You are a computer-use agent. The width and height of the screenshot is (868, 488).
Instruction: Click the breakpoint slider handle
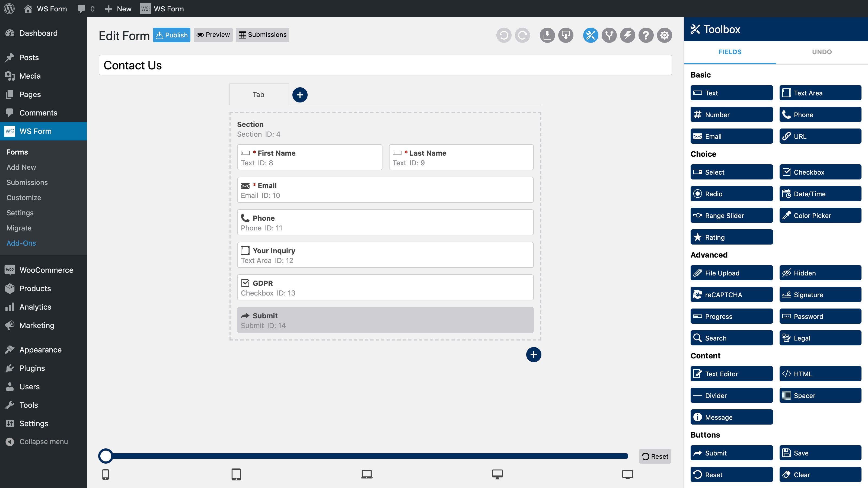pyautogui.click(x=106, y=456)
